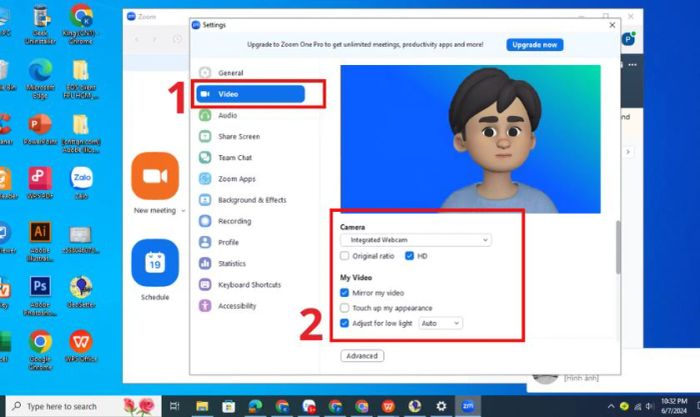Open Audio settings headphone icon

pos(205,115)
